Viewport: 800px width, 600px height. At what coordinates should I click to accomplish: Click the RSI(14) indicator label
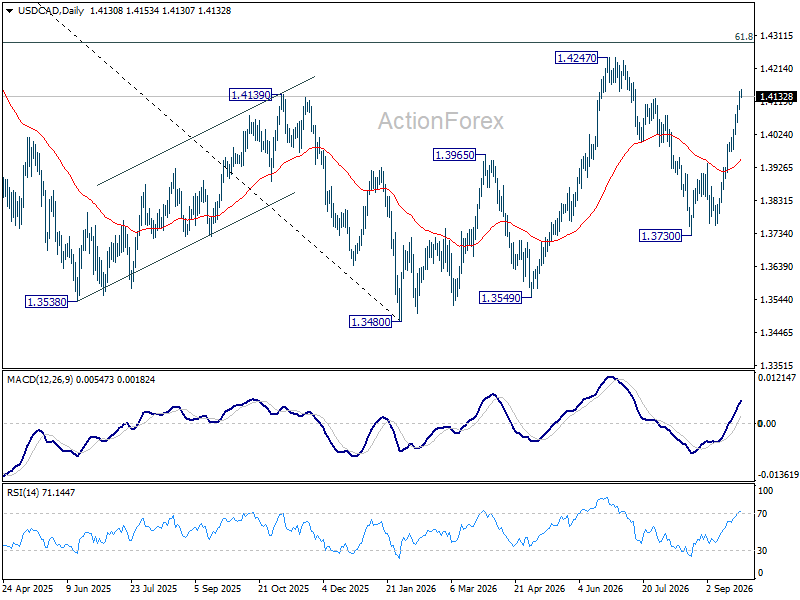pos(23,493)
